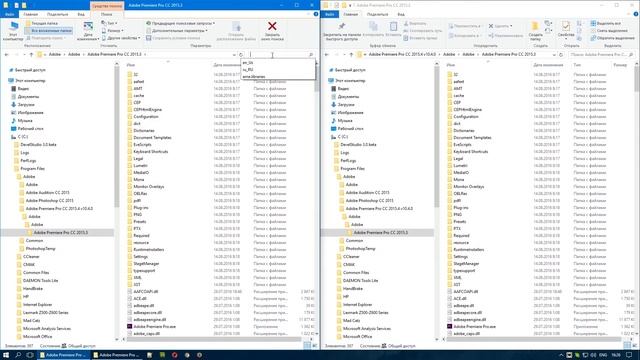640x360 pixels.
Task: Open Поиск ribbon tab in left window
Action: coord(107,14)
